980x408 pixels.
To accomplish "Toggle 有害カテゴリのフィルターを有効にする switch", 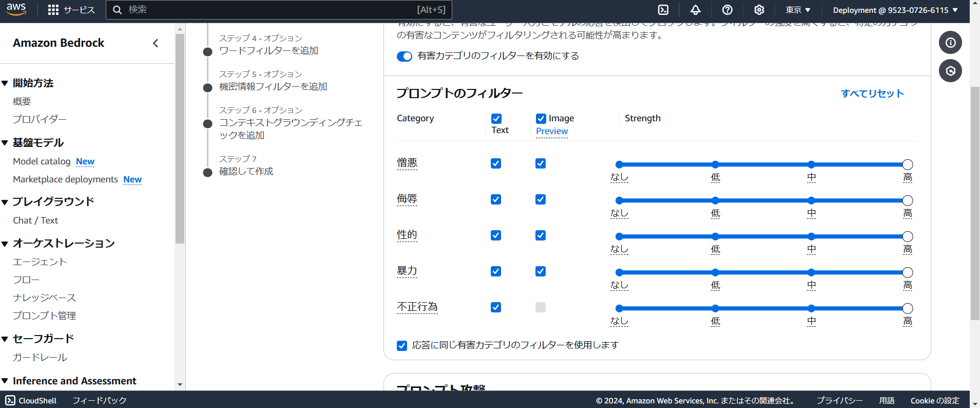I will coord(405,56).
